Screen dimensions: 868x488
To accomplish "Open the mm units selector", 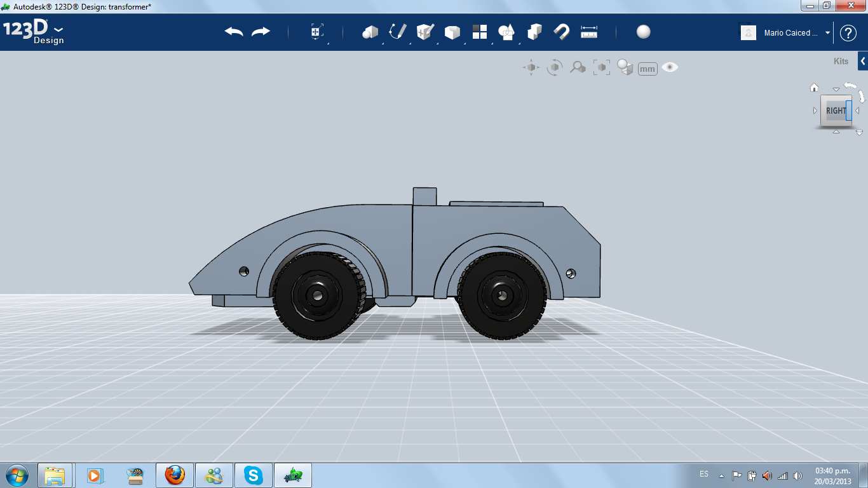I will coord(648,69).
